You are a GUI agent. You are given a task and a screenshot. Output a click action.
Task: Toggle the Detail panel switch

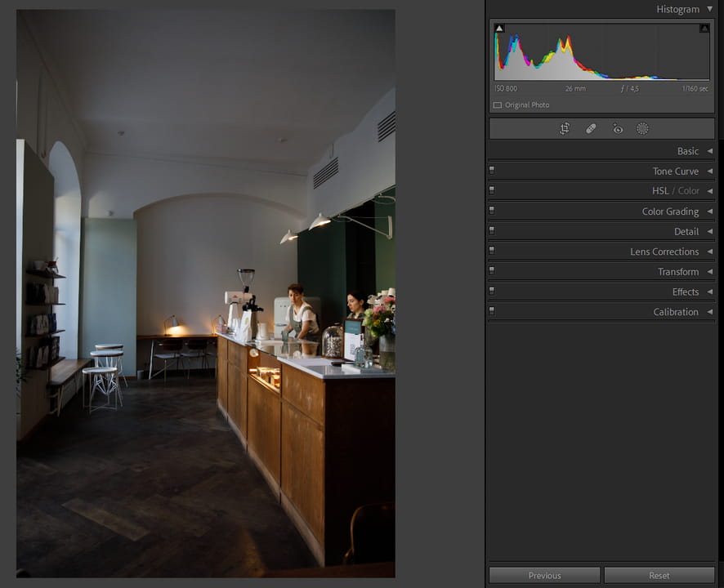click(492, 230)
